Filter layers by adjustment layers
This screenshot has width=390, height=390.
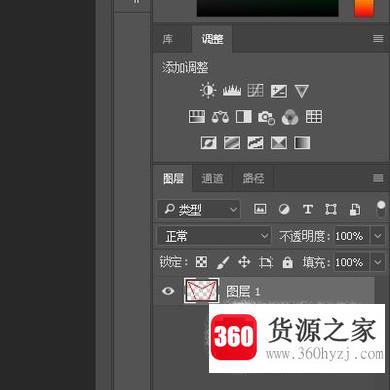(284, 209)
